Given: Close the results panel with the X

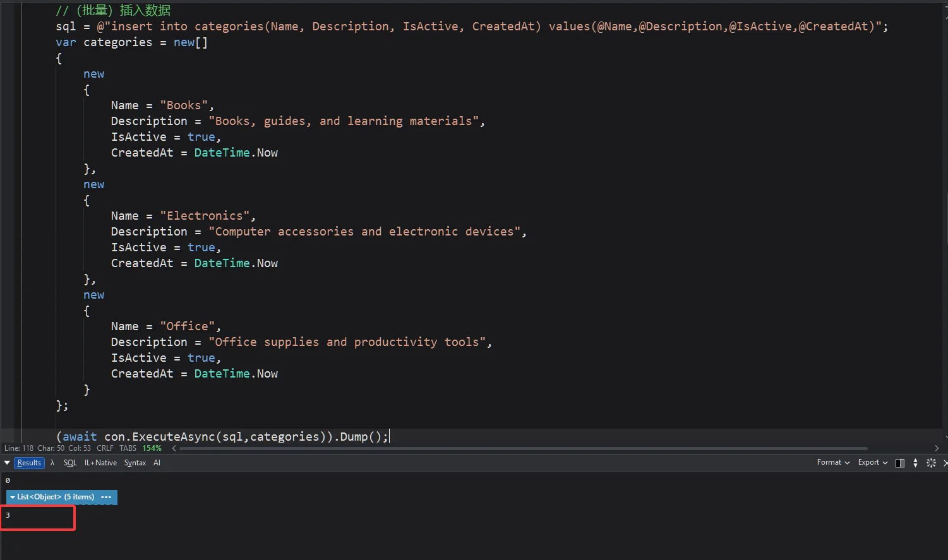Looking at the screenshot, I should tap(945, 463).
